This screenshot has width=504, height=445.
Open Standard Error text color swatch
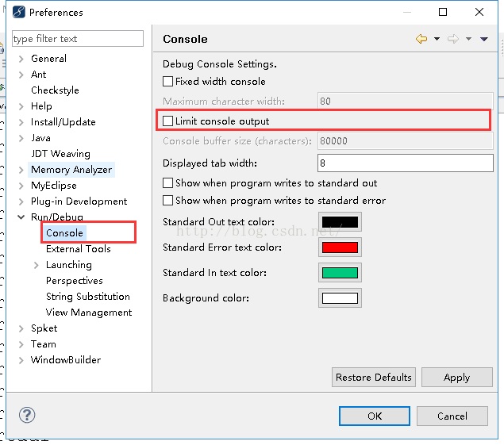click(340, 247)
